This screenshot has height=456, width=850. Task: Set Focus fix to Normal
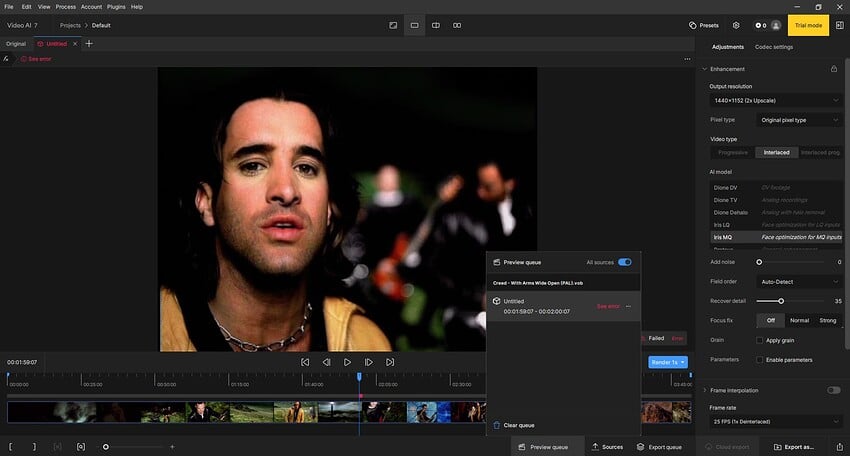point(800,320)
